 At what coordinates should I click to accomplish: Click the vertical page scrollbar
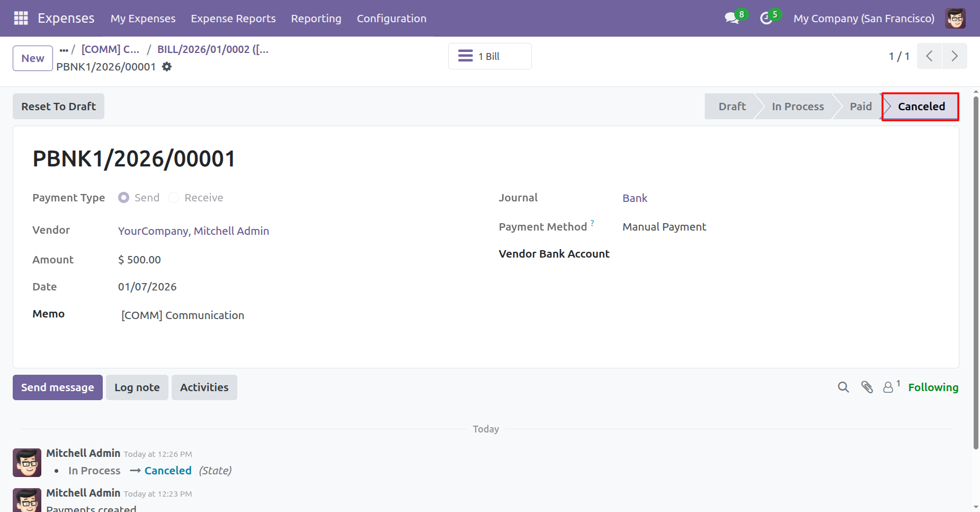point(976,265)
